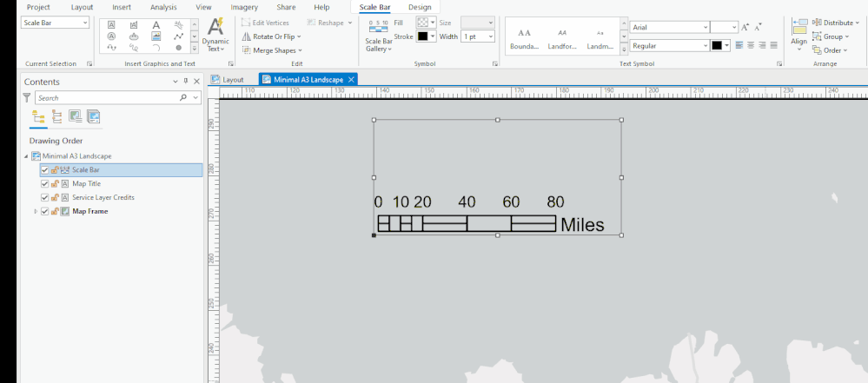
Task: Increase font size with the larger A icon
Action: click(x=745, y=27)
